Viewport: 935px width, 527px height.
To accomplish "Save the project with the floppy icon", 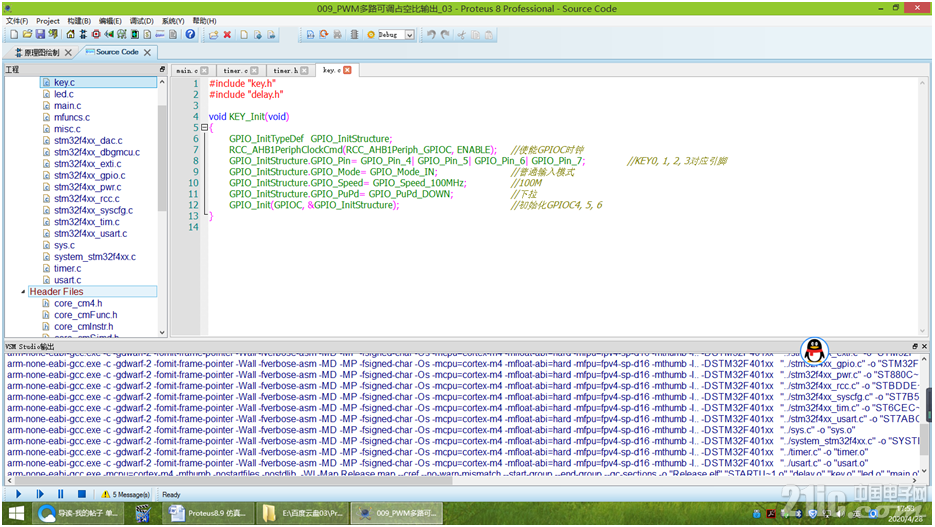I will tap(40, 35).
